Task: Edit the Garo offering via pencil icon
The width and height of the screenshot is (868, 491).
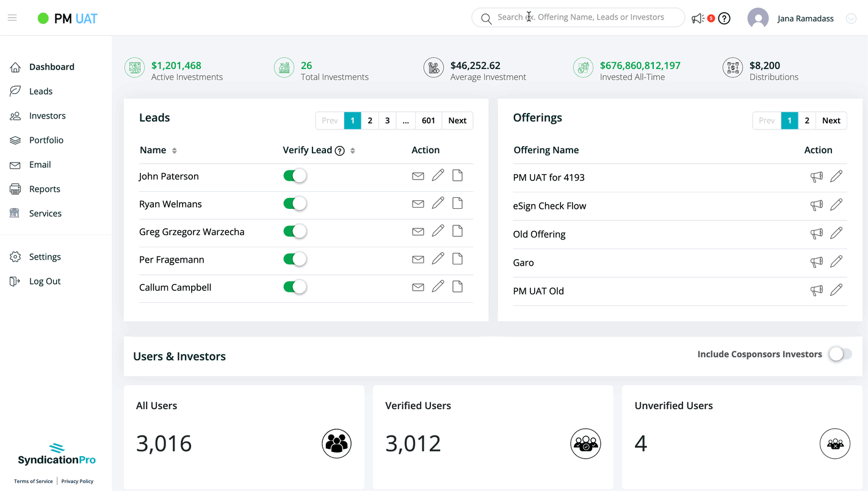Action: 836,261
